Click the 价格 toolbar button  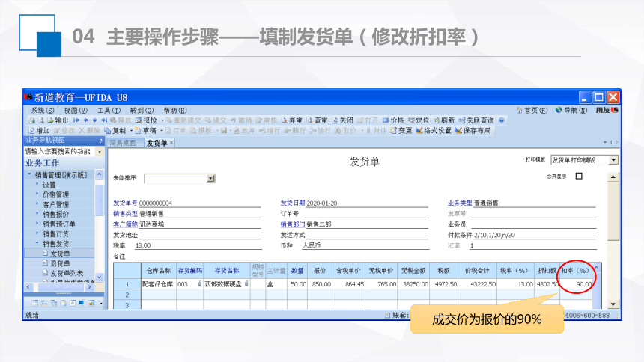pyautogui.click(x=393, y=120)
